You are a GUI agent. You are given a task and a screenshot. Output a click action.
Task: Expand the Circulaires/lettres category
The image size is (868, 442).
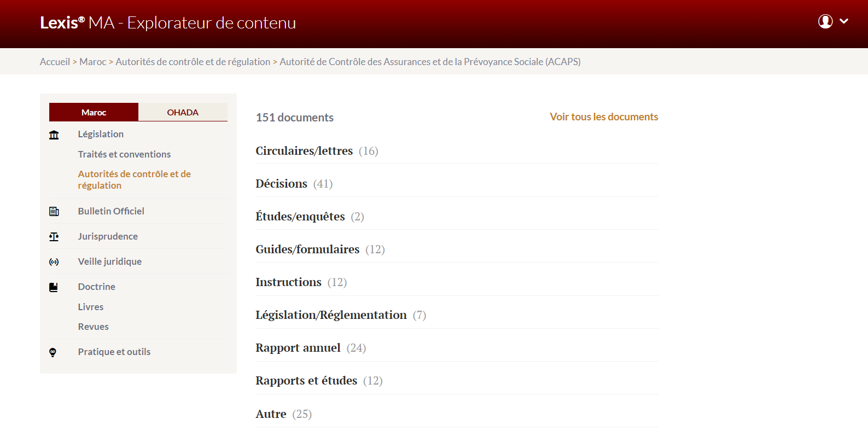pyautogui.click(x=457, y=151)
